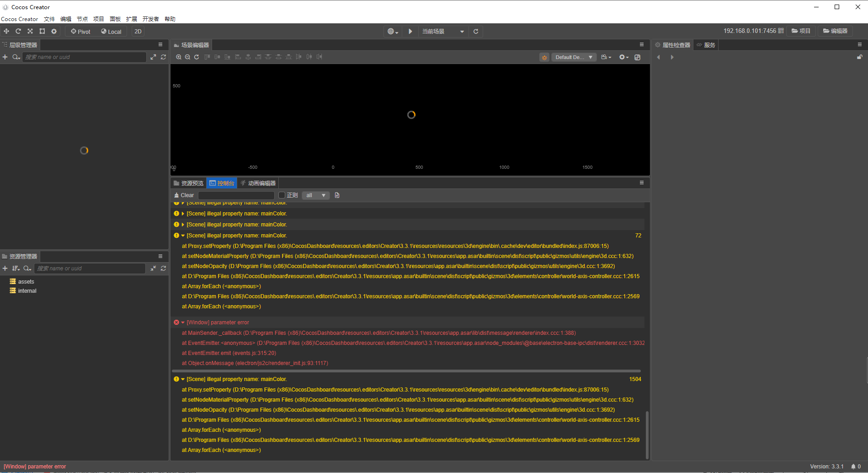Screen dimensions: 868x473
Task: Zoom in the scene editor
Action: tap(179, 57)
